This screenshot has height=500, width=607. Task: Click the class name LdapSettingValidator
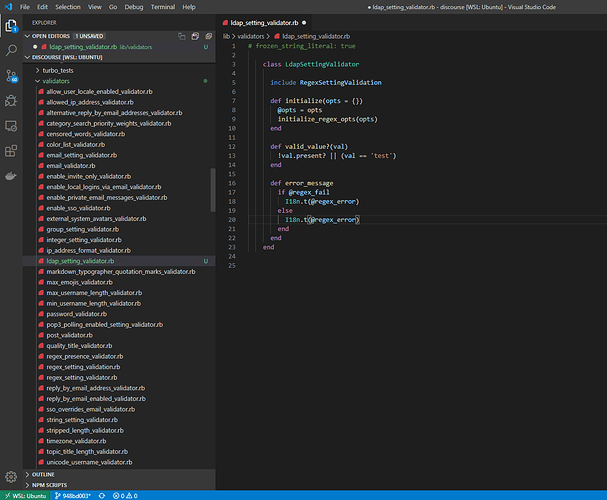(322, 64)
